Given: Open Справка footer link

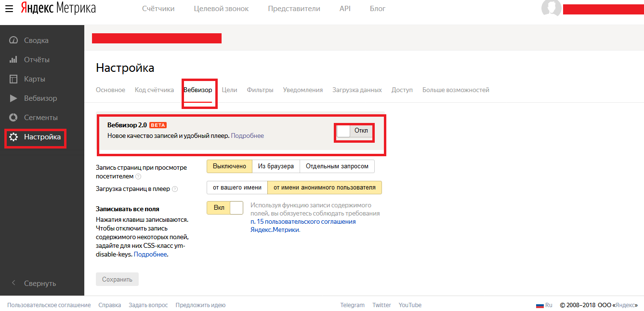Looking at the screenshot, I should [x=110, y=305].
